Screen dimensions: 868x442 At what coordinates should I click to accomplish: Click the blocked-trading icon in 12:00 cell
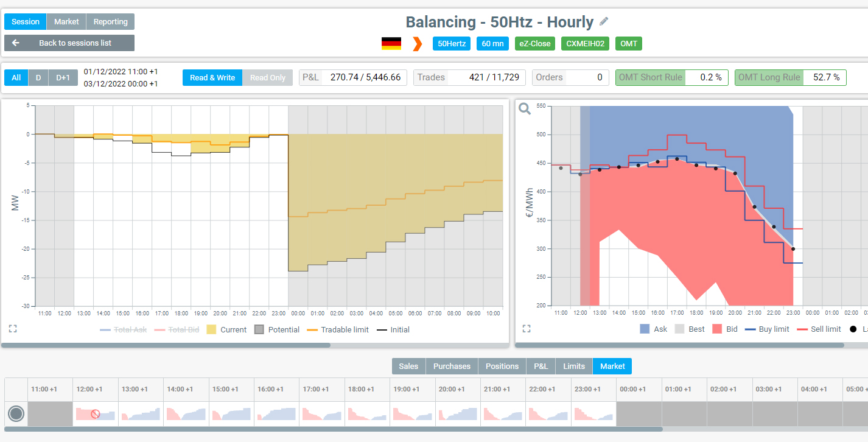click(x=94, y=413)
